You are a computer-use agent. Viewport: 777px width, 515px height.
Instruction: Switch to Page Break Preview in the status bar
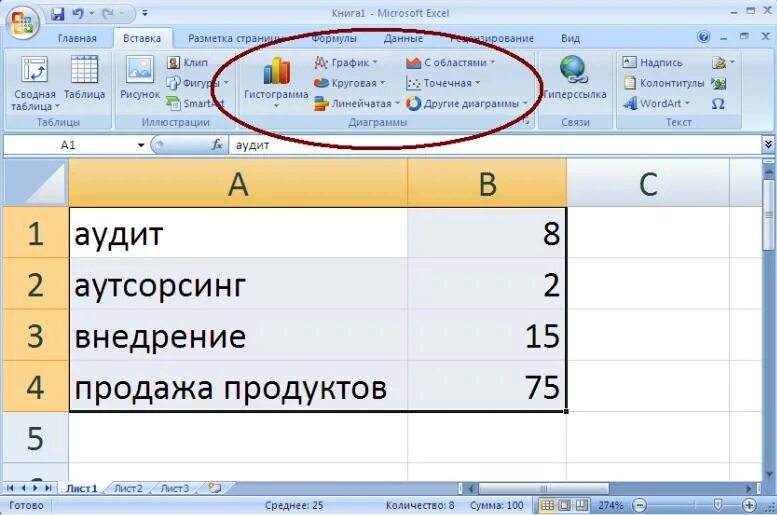coord(582,506)
